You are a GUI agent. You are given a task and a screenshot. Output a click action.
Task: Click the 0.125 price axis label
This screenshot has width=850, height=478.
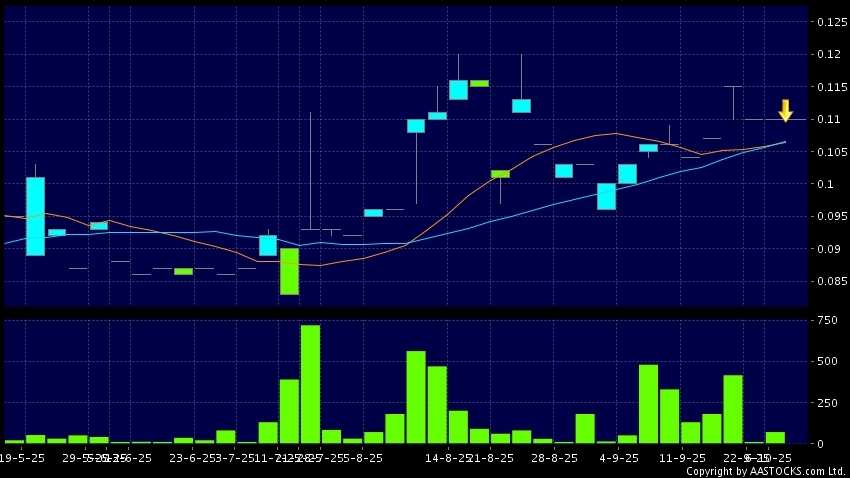(x=827, y=22)
